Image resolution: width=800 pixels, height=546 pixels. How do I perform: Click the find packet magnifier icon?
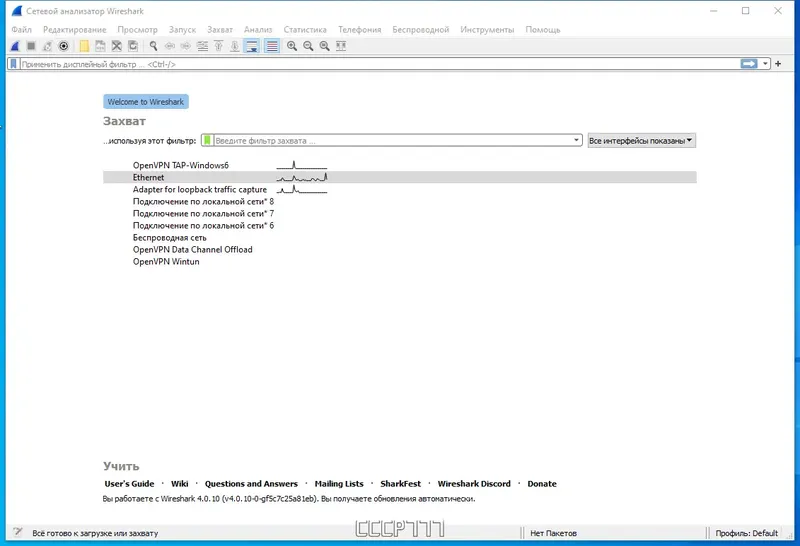(153, 46)
